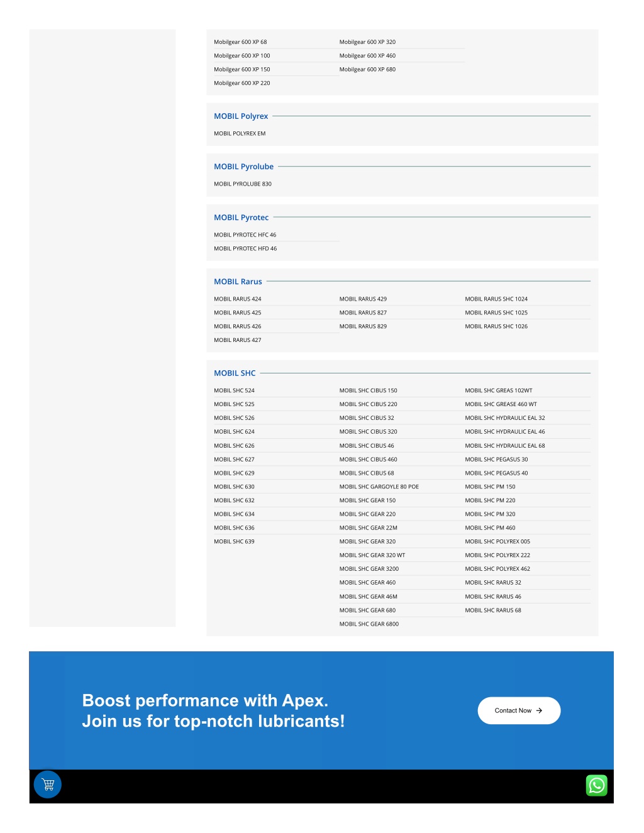Select MOBIL SHC GREAS 102WT
The width and height of the screenshot is (644, 833).
tap(499, 391)
